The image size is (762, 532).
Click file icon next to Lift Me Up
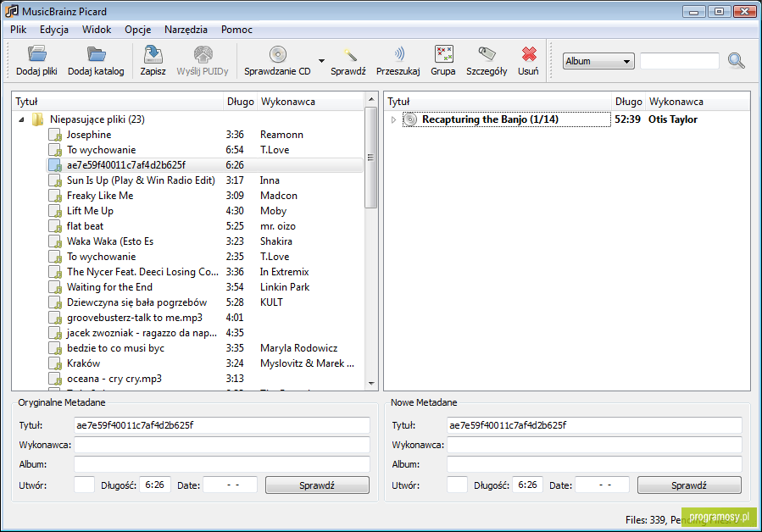pos(55,211)
